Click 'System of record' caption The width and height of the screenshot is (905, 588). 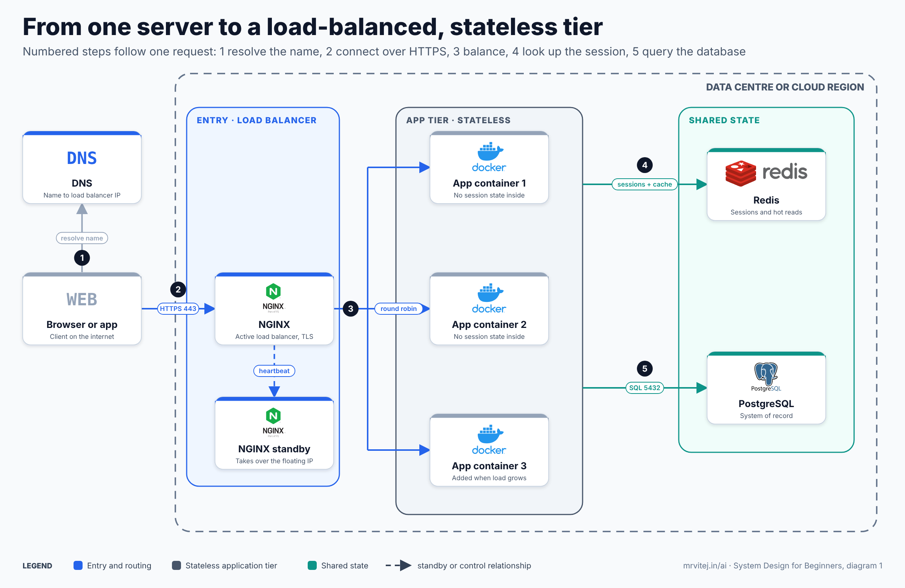coord(766,415)
